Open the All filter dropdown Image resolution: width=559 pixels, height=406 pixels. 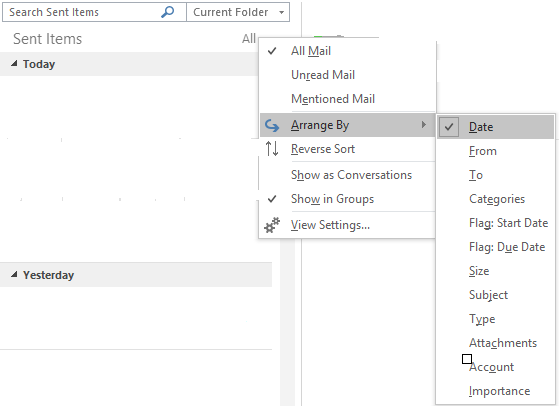[249, 38]
